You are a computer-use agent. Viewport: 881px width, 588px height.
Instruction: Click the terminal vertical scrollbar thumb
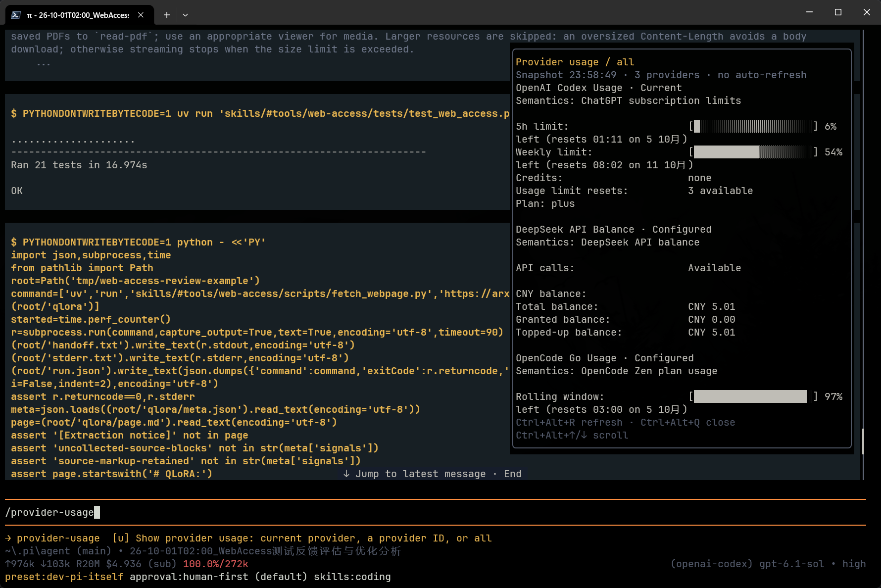pyautogui.click(x=863, y=441)
